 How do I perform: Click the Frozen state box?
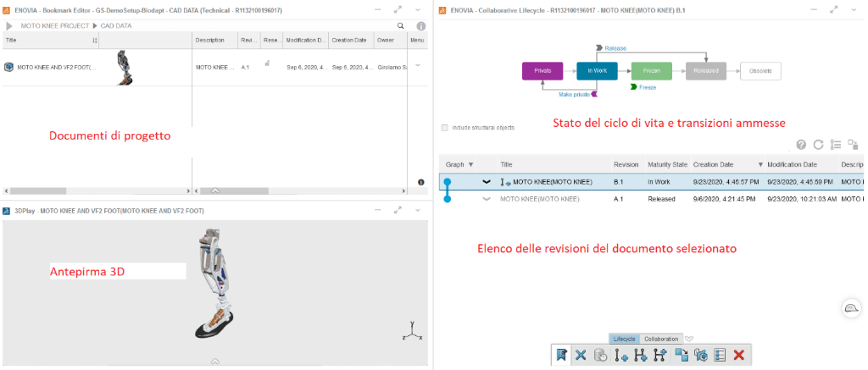pos(651,71)
